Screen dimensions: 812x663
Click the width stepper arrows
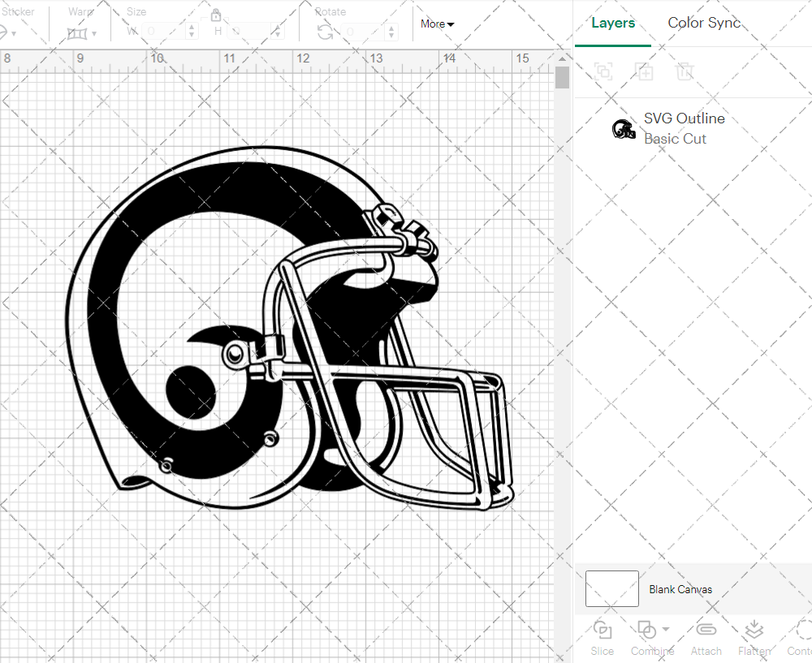click(192, 32)
